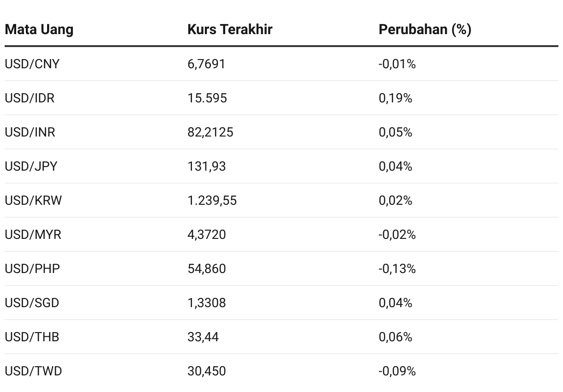
Task: Click the 15.595 rate value
Action: tap(207, 98)
